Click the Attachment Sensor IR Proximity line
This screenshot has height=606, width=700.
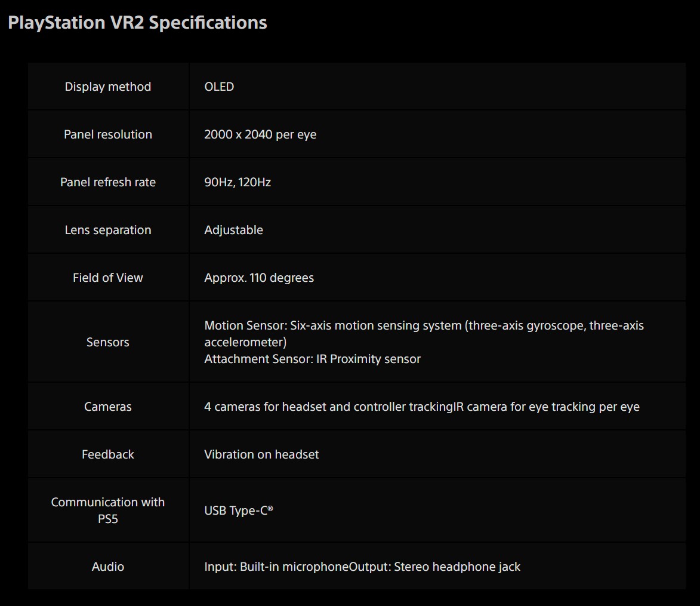(x=313, y=359)
